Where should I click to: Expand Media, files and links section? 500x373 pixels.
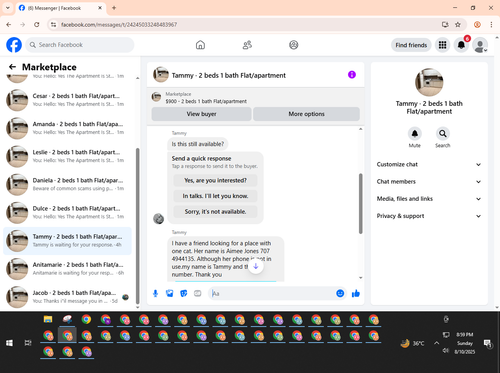pyautogui.click(x=429, y=199)
